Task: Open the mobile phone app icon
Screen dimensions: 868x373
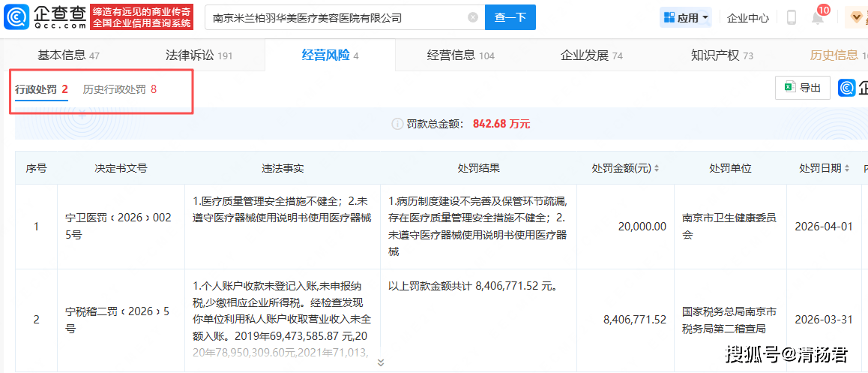Action: coord(791,17)
